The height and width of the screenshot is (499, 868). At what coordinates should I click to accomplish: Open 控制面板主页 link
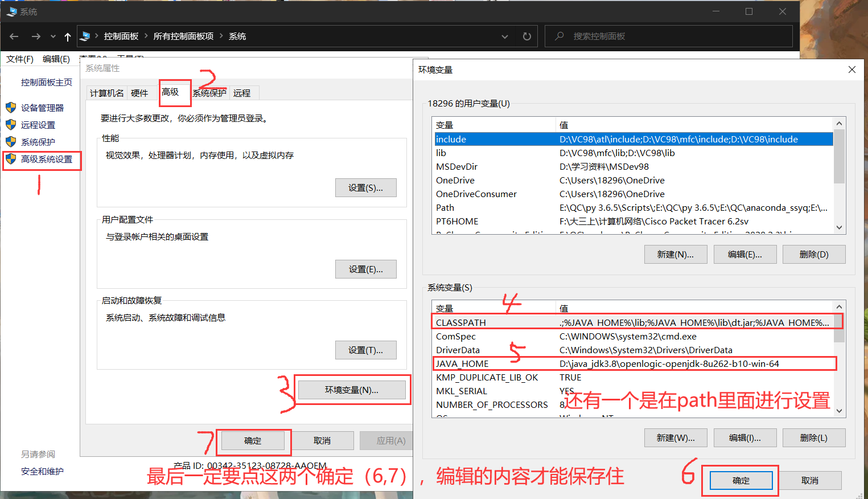[47, 82]
